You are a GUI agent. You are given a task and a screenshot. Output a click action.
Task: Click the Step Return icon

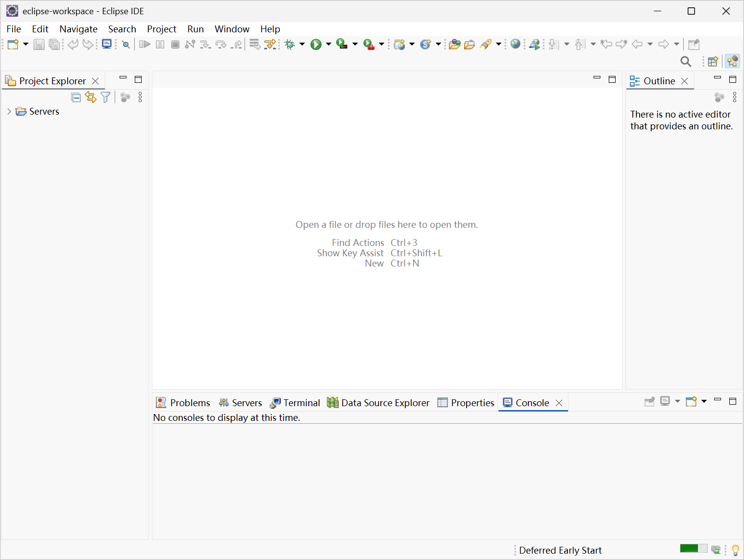[x=237, y=45]
